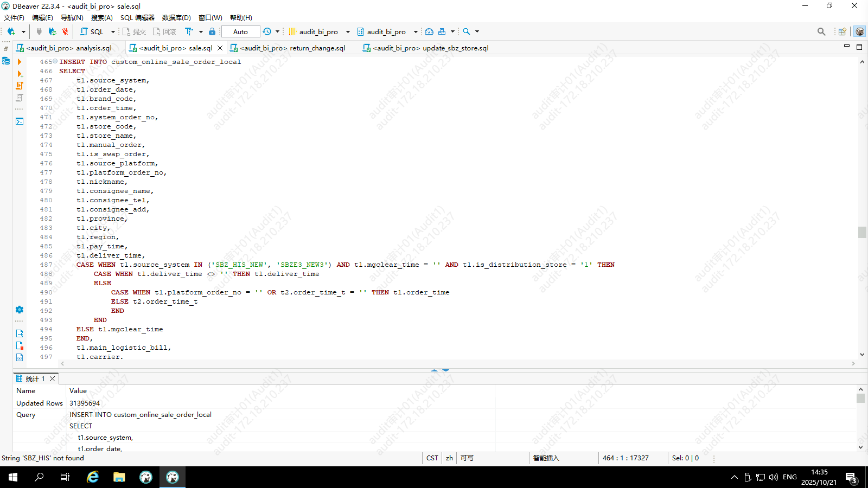
Task: Toggle the transaction mode lock icon
Action: click(x=212, y=32)
